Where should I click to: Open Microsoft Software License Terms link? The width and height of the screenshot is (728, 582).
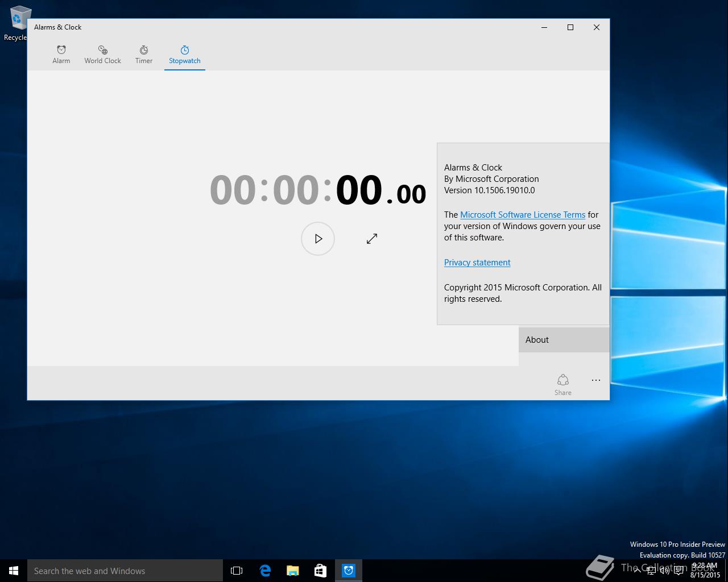point(523,215)
